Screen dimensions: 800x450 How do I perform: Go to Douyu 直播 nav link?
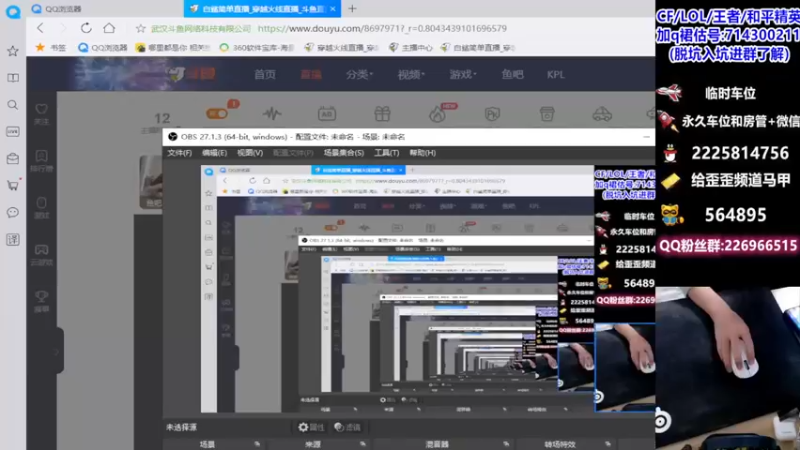[311, 74]
